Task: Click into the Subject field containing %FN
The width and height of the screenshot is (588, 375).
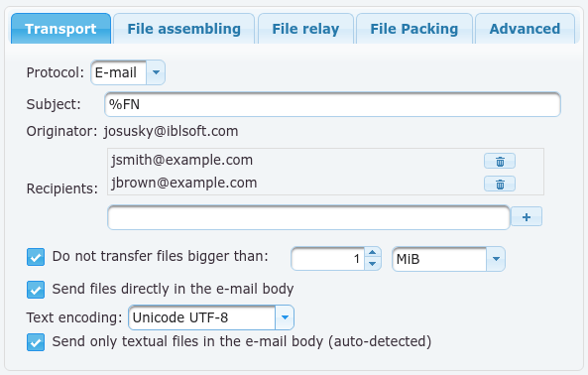Action: coord(332,104)
